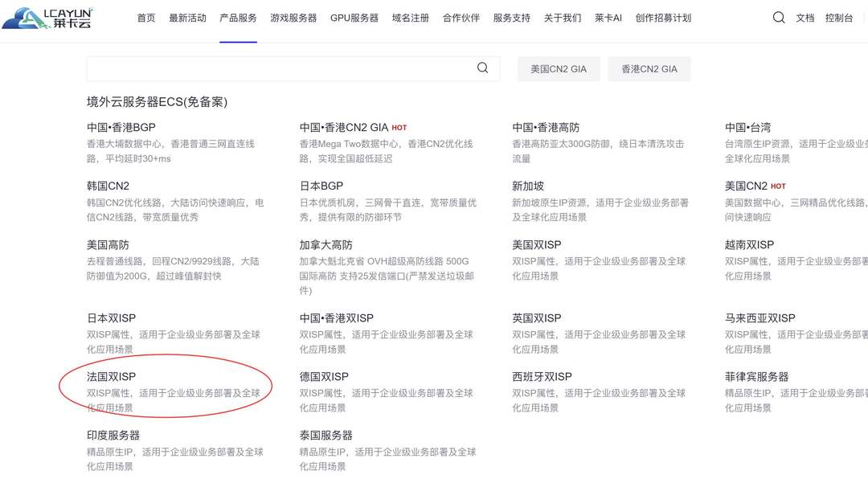
Task: Open 服务支持 in the top menu
Action: point(511,18)
